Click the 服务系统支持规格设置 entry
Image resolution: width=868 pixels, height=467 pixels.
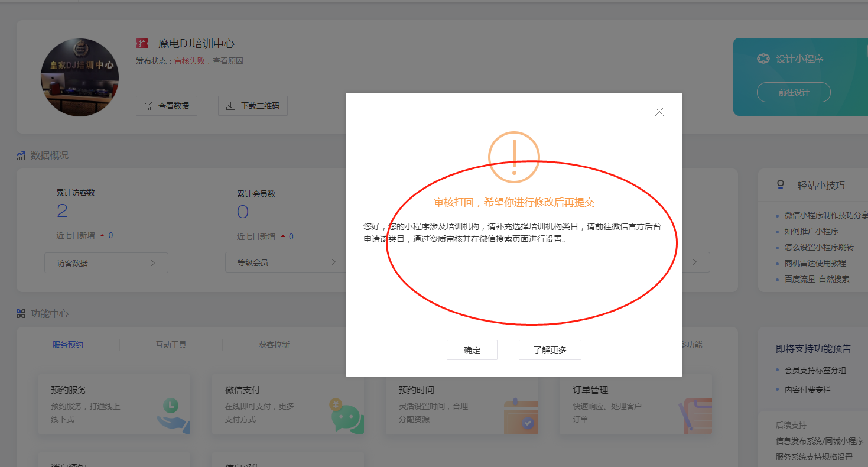click(x=814, y=457)
